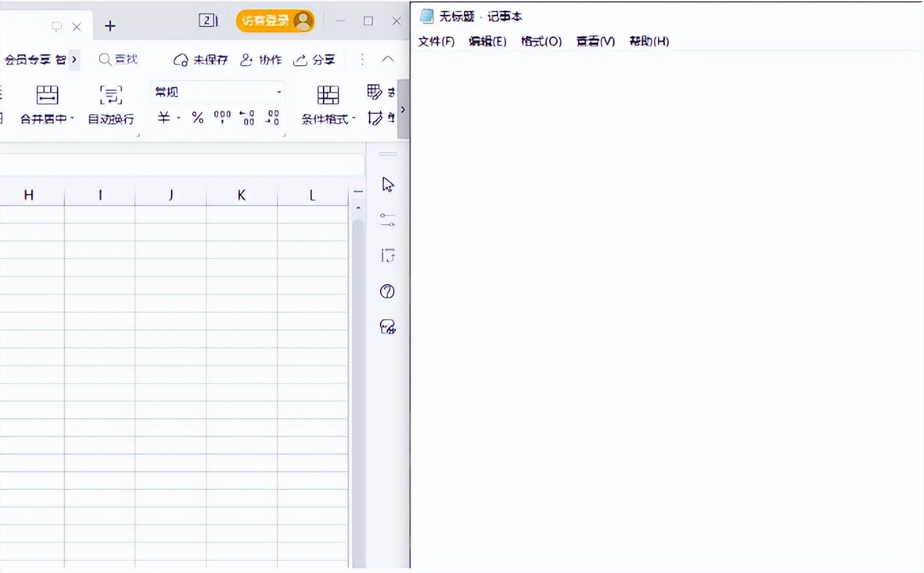
Task: Click the guest login (访客登录) button
Action: pyautogui.click(x=275, y=21)
